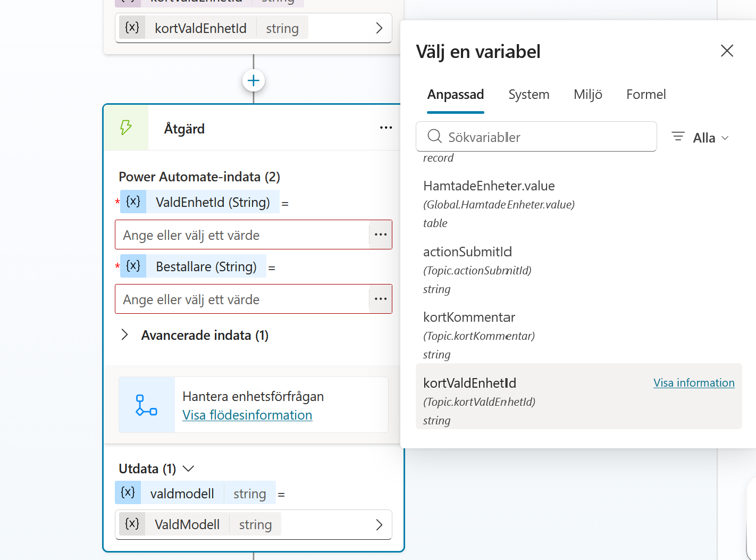Viewport: 756px width, 560px height.
Task: Click the valdmodell string output label
Action: (x=195, y=493)
